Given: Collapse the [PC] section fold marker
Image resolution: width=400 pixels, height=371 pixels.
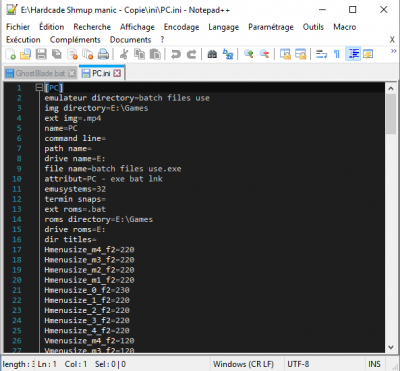Looking at the screenshot, I should pos(39,88).
